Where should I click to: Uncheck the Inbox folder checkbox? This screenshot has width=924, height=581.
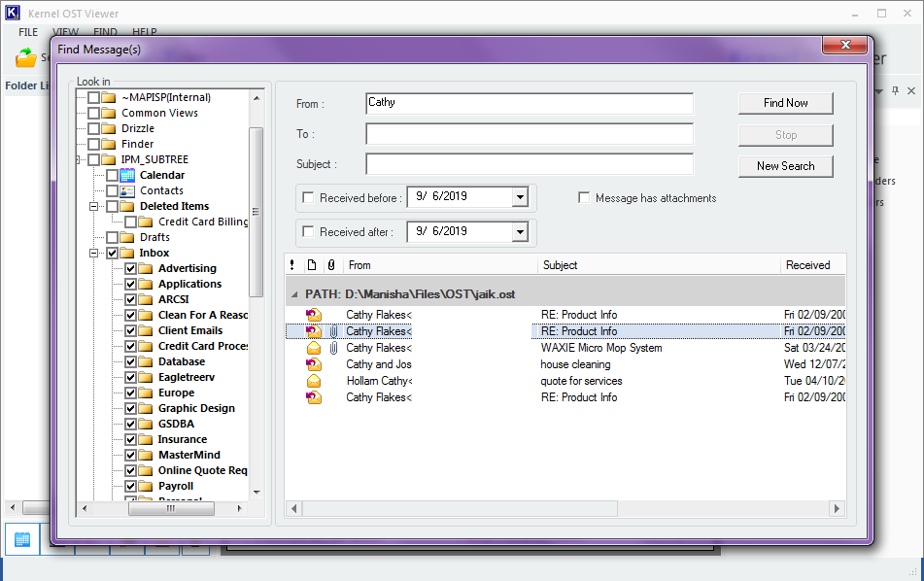[x=112, y=253]
